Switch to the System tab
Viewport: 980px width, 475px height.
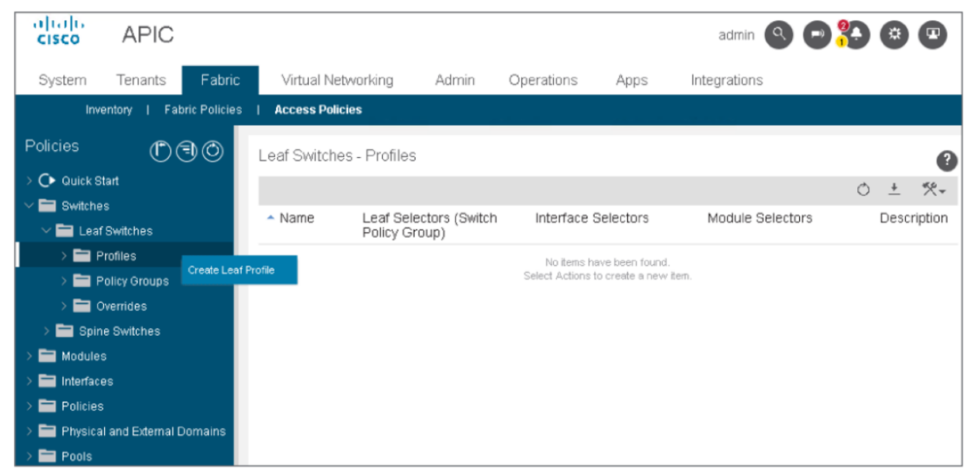[62, 80]
